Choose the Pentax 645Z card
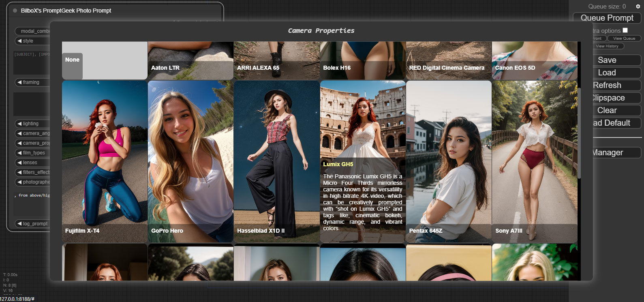644x302 pixels. [x=449, y=162]
